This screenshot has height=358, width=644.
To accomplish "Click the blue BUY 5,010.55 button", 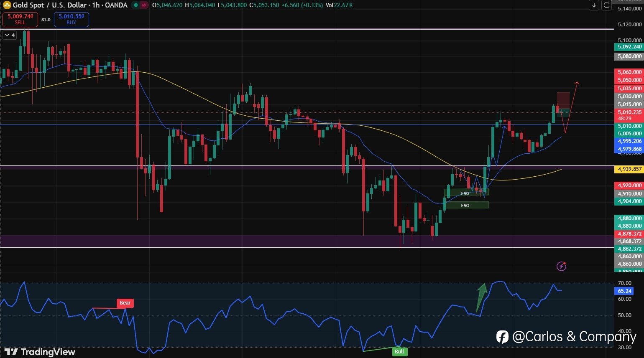I will [71, 19].
